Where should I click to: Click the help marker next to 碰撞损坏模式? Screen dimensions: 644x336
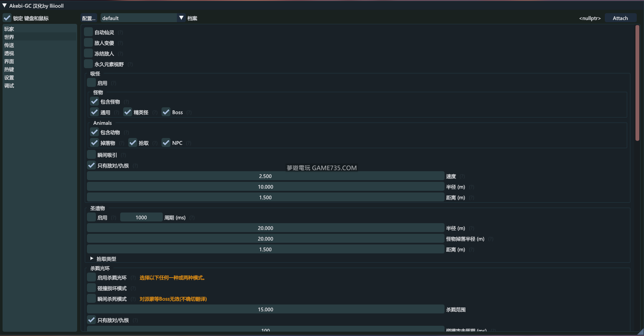click(x=133, y=288)
